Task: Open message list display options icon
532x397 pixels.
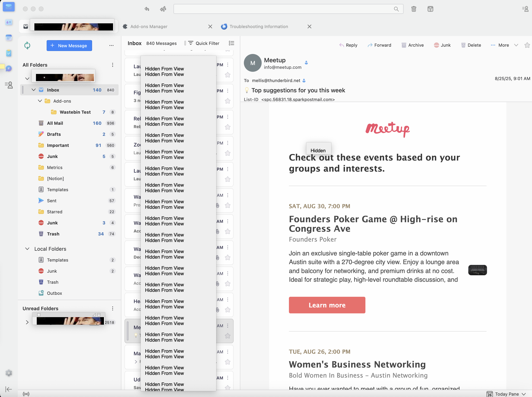Action: [x=231, y=43]
